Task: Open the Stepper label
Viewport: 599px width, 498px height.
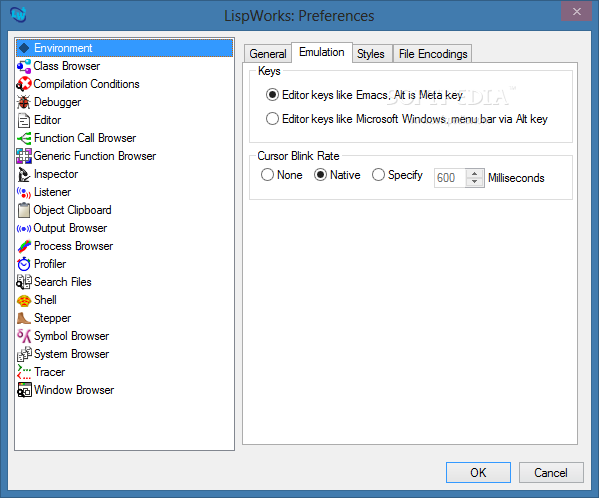Action: tap(52, 318)
